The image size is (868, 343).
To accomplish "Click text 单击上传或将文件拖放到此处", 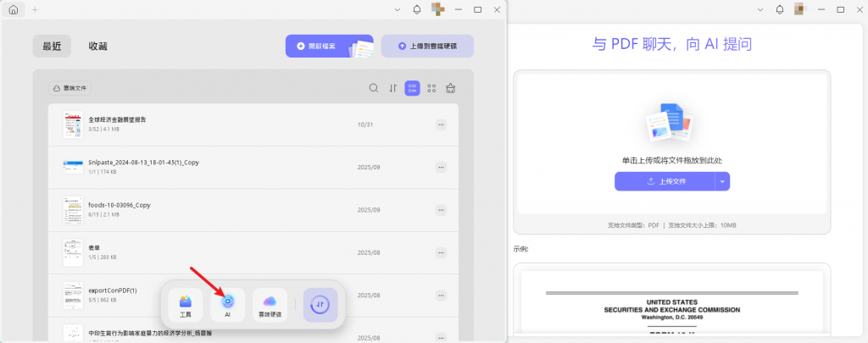I will click(672, 160).
